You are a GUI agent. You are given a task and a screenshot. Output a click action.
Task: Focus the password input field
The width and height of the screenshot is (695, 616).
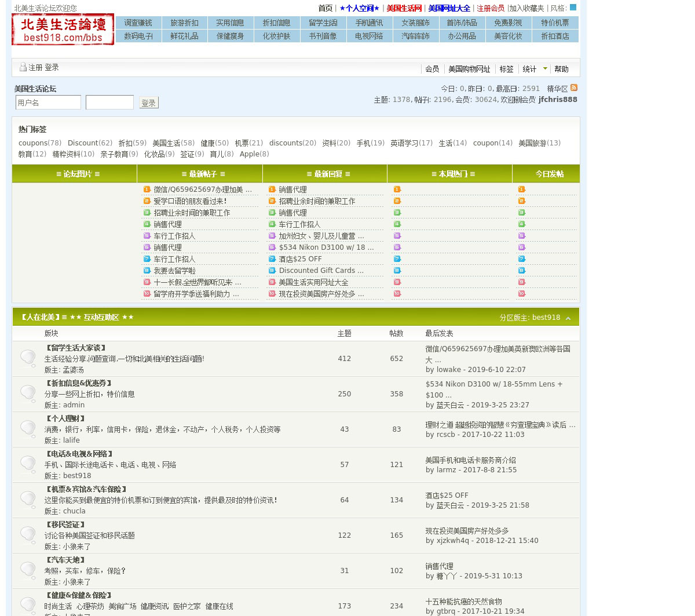pyautogui.click(x=109, y=103)
